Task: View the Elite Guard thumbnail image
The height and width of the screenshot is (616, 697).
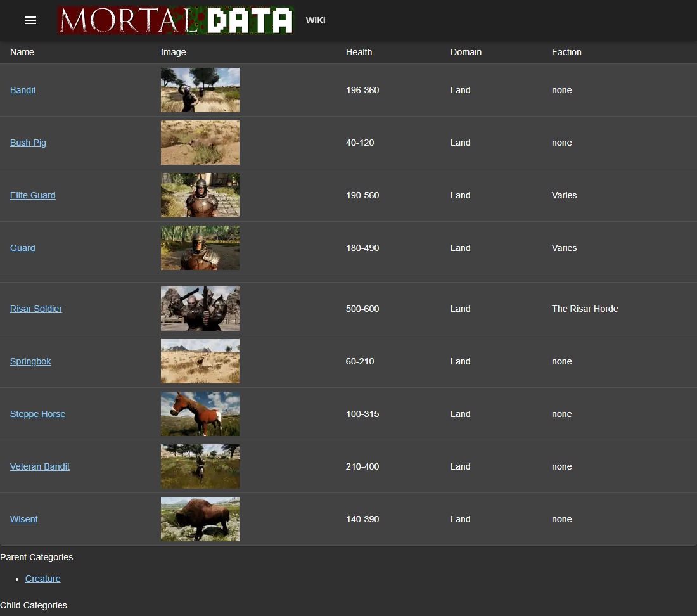Action: coord(200,195)
